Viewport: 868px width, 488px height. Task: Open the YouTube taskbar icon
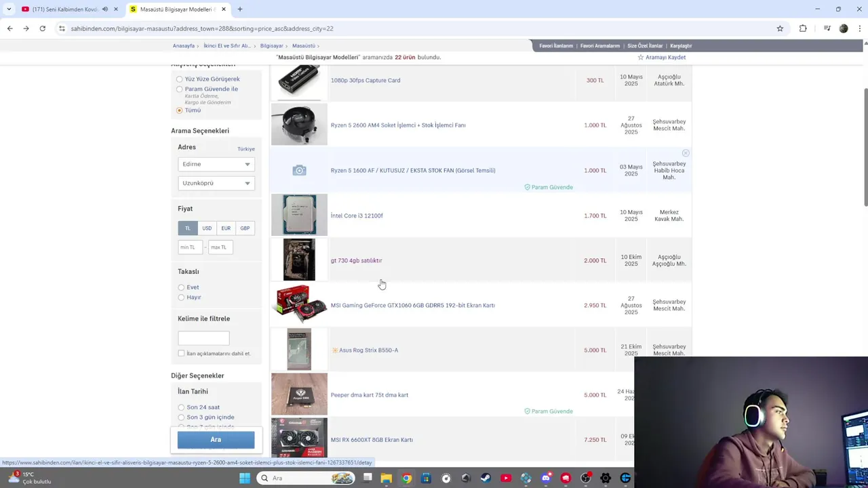[x=506, y=478]
